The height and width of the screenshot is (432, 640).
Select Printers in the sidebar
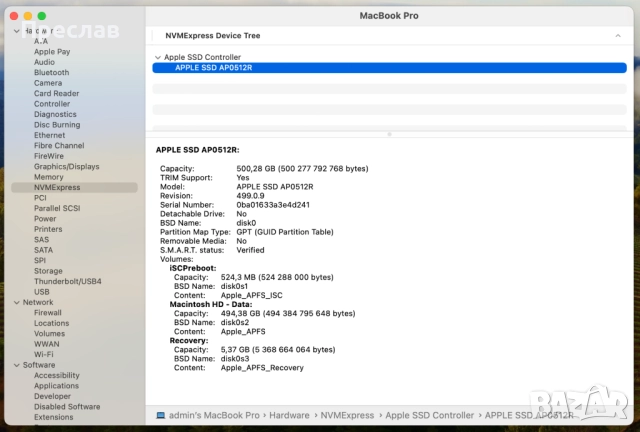tap(48, 229)
